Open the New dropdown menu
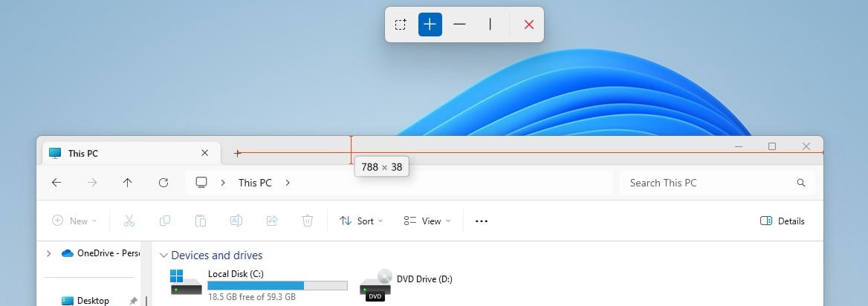 pos(74,221)
